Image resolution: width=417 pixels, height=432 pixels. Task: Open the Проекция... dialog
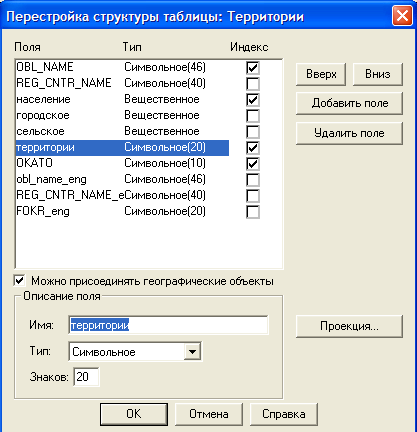[349, 326]
